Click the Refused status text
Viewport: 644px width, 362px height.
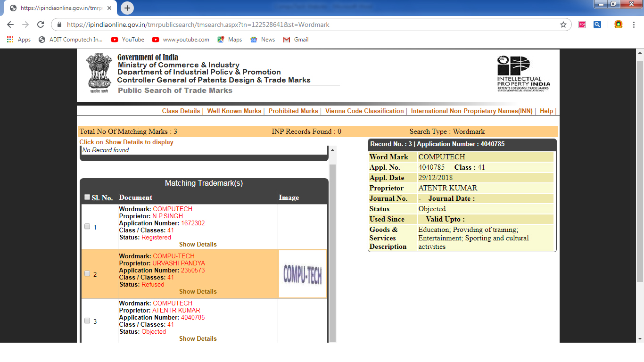(x=153, y=284)
